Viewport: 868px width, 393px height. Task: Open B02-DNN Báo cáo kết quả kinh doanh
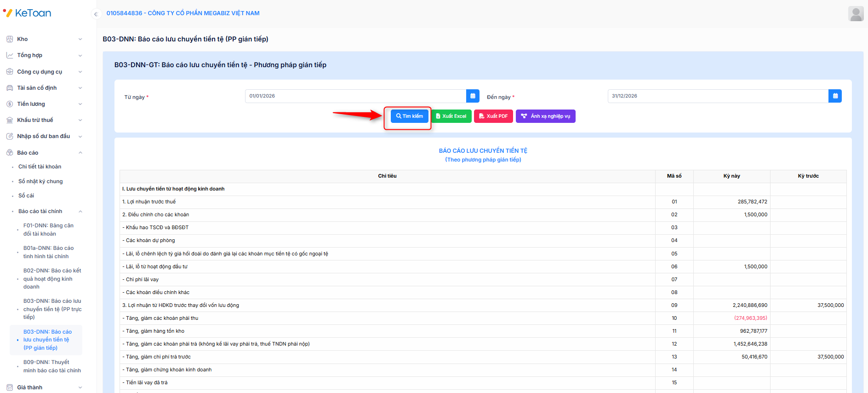pyautogui.click(x=52, y=279)
